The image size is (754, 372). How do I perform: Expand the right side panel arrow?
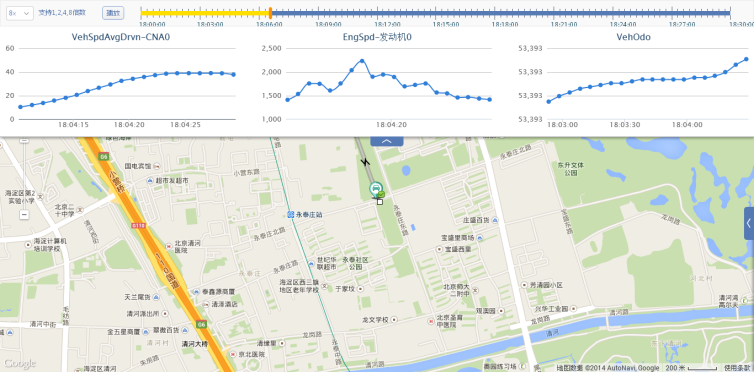(x=749, y=223)
